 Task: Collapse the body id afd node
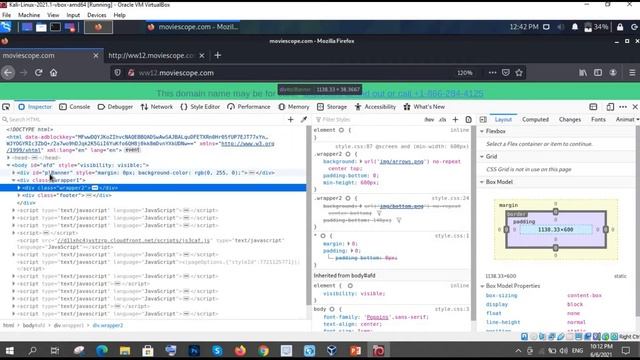pyautogui.click(x=9, y=165)
